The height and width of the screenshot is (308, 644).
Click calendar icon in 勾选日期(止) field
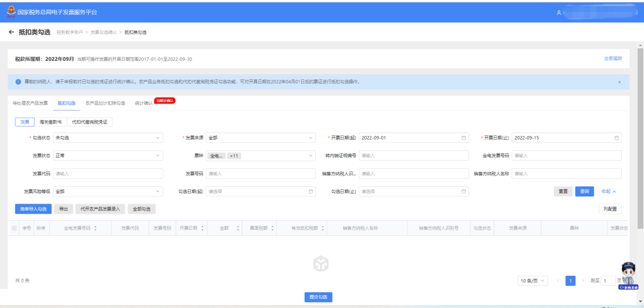pos(464,192)
